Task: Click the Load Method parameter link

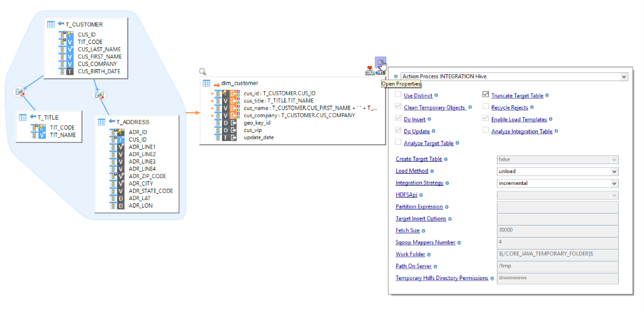Action: pyautogui.click(x=412, y=170)
